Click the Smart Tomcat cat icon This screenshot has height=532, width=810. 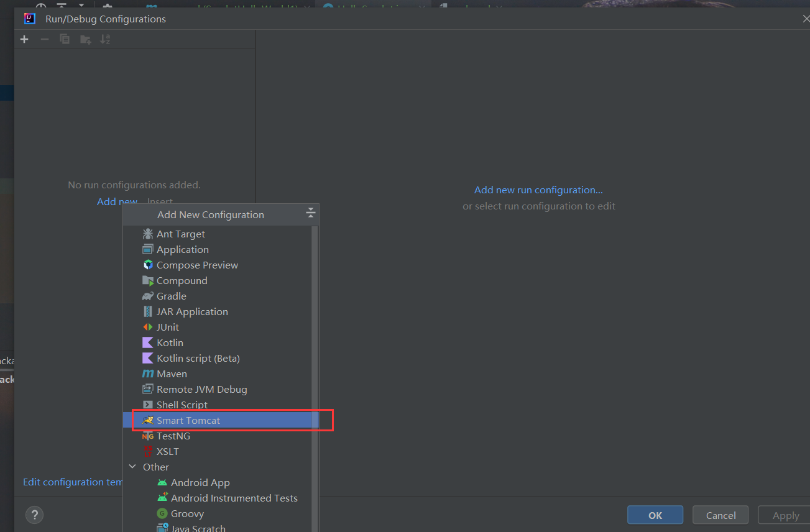click(x=147, y=420)
